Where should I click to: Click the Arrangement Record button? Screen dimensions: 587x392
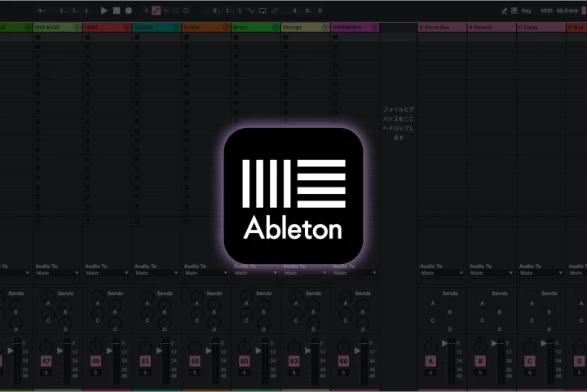point(129,11)
